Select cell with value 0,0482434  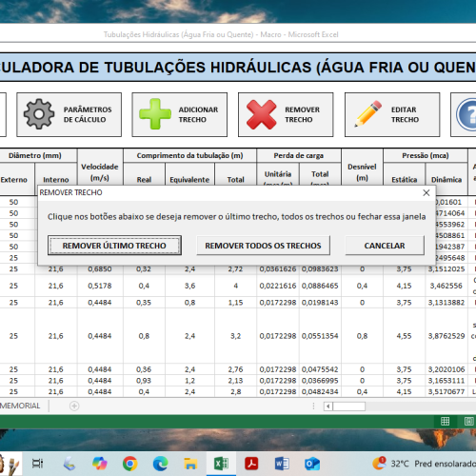320,391
